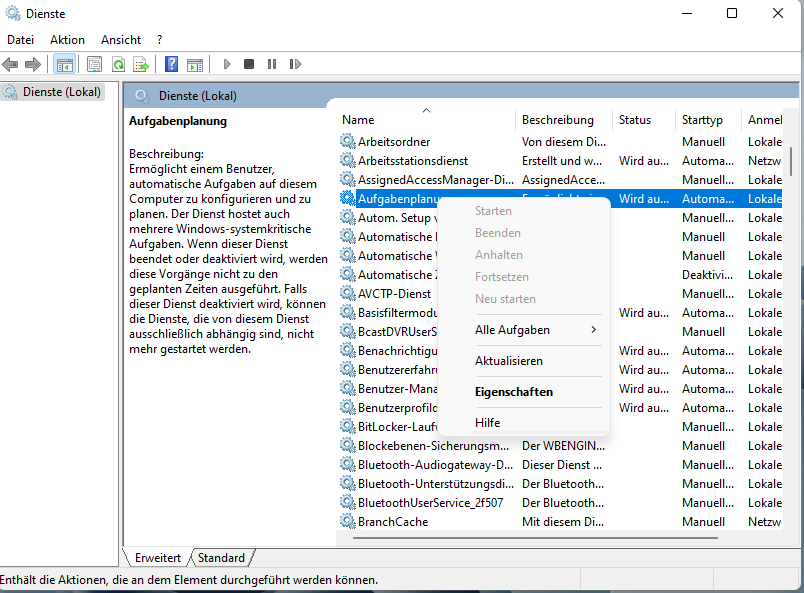This screenshot has height=593, width=804.
Task: Open the Aktion menu
Action: coord(67,39)
